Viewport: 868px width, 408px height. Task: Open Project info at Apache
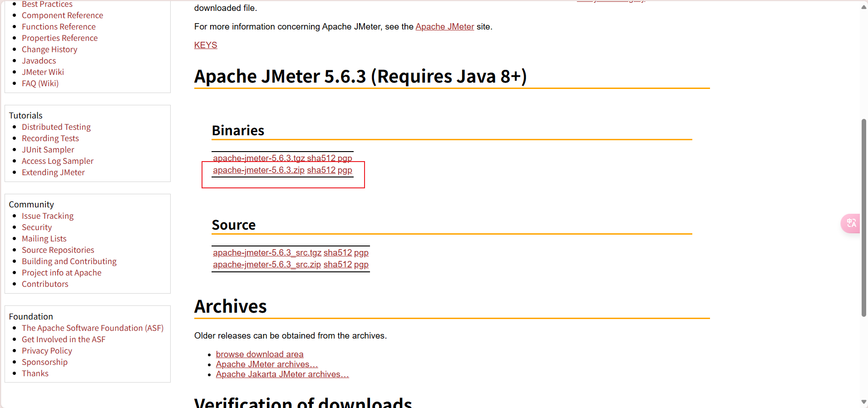(x=62, y=273)
